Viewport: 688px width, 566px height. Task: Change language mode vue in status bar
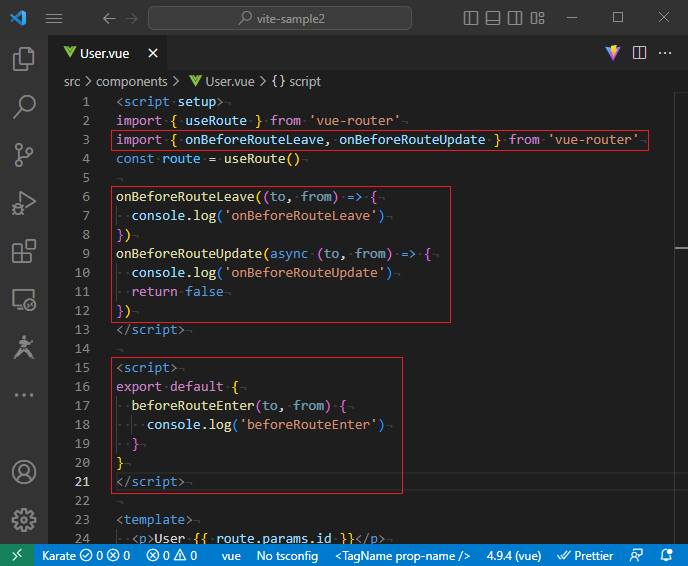231,556
